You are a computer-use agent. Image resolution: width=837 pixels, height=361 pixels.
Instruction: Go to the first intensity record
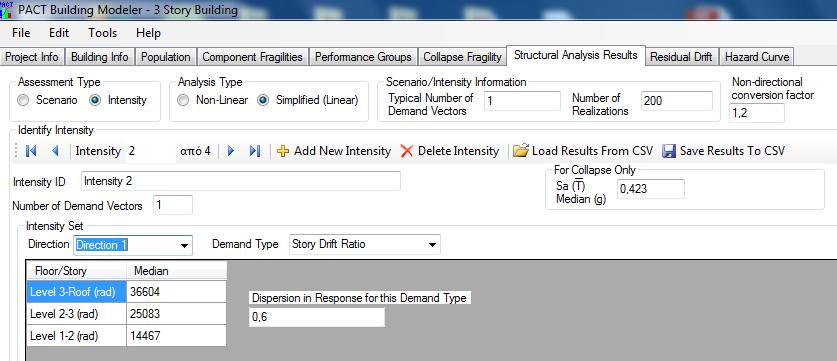(31, 151)
